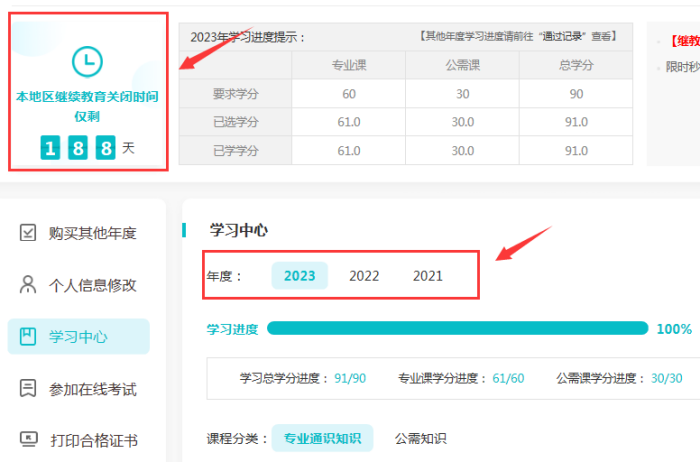Screen dimensions: 700x462
Task: Click the 打印合格证书 printer icon
Action: [x=29, y=440]
